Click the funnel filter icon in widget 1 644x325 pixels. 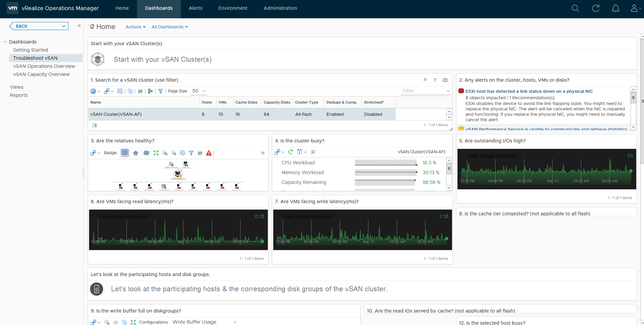coord(161,91)
